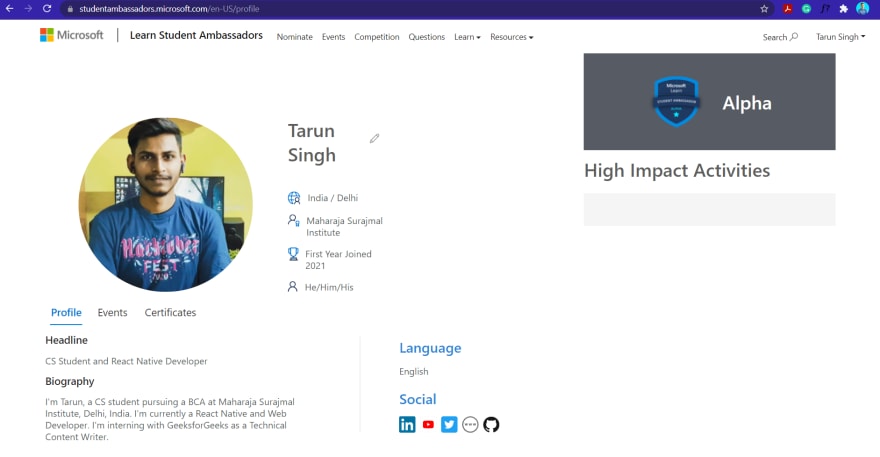The image size is (880, 457).
Task: Open the Questions page
Action: click(427, 36)
